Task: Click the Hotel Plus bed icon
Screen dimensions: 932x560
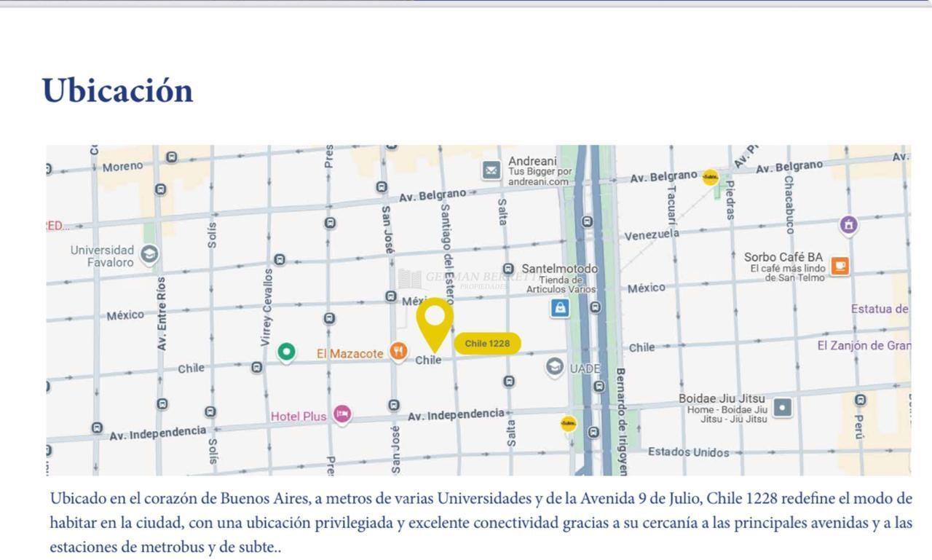Action: click(342, 414)
